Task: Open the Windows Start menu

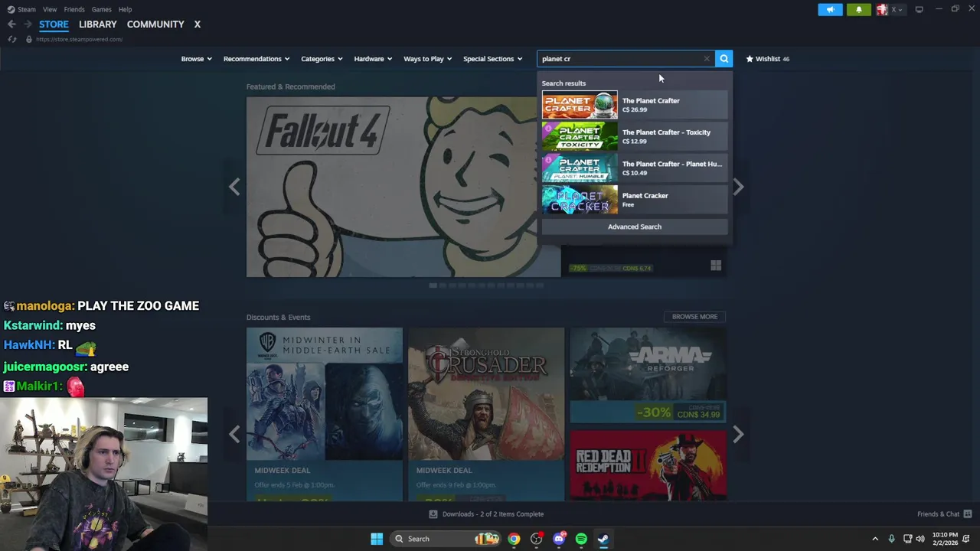Action: (377, 539)
